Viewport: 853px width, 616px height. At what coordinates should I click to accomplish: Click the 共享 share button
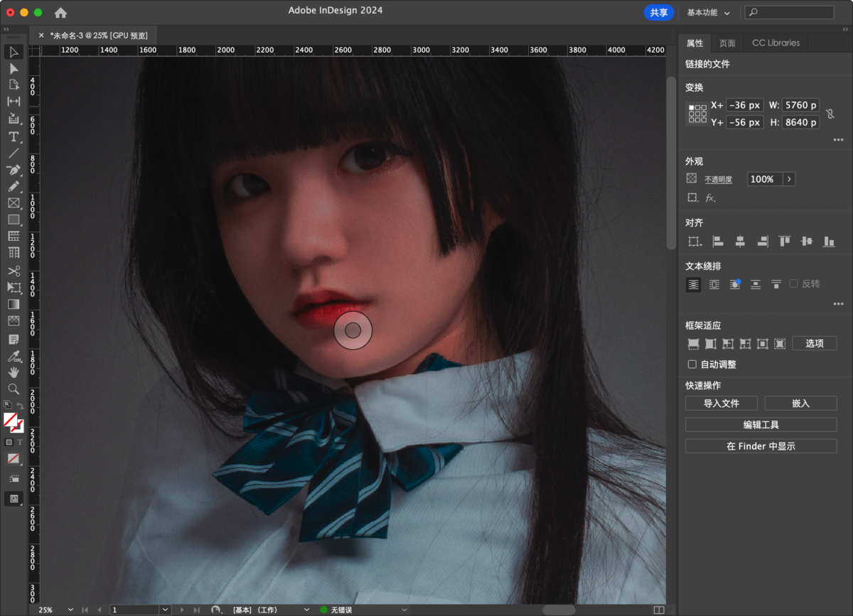point(659,13)
